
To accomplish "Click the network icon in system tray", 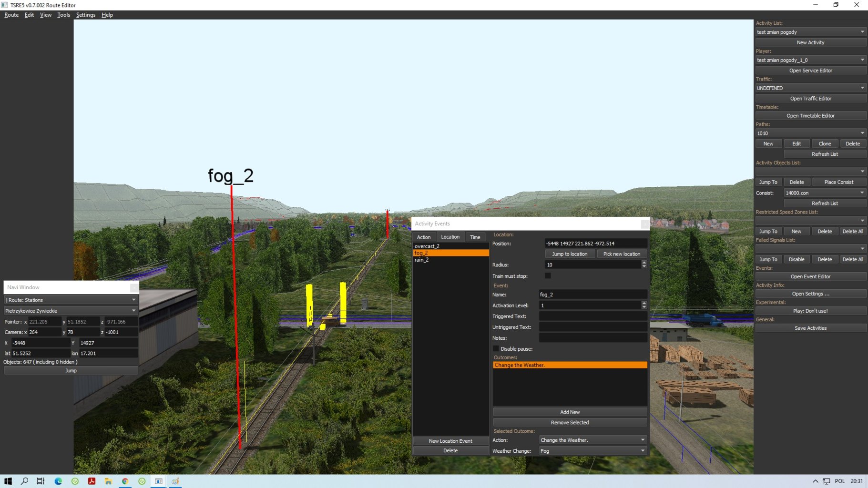I will [x=826, y=481].
